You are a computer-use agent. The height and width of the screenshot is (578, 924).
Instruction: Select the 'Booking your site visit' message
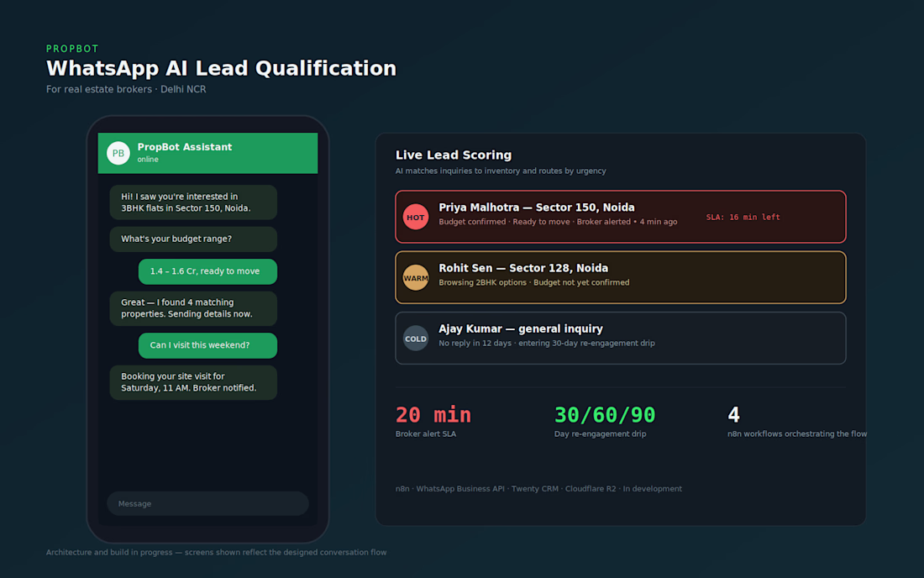coord(193,382)
